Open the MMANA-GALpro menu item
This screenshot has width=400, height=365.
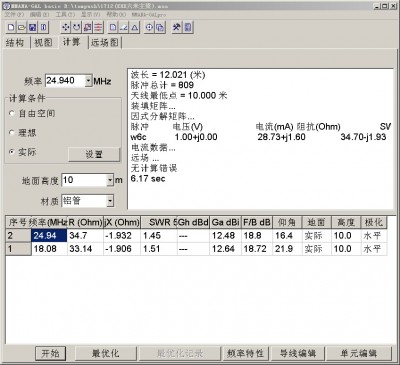[x=149, y=15]
